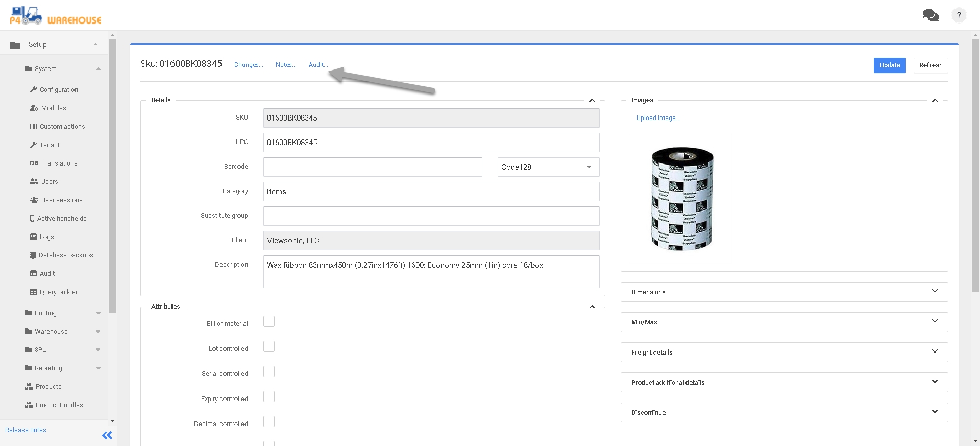Click the help question mark icon
The height and width of the screenshot is (446, 980).
(959, 15)
